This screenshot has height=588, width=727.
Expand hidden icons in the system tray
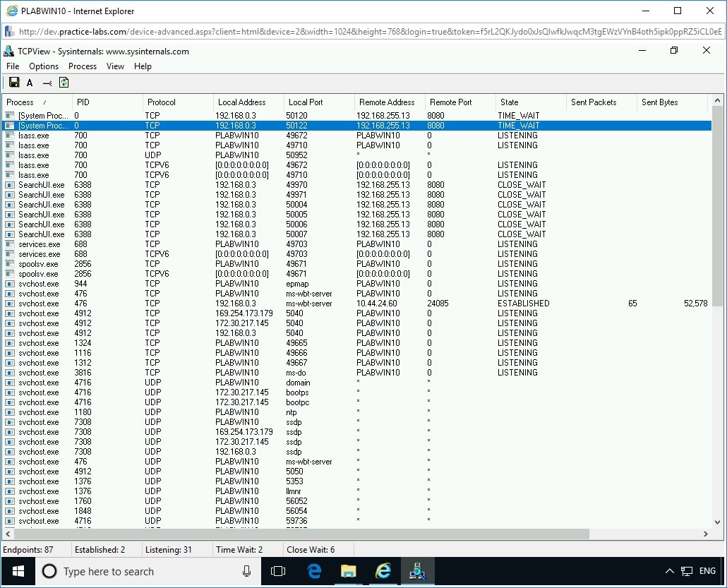coord(668,571)
